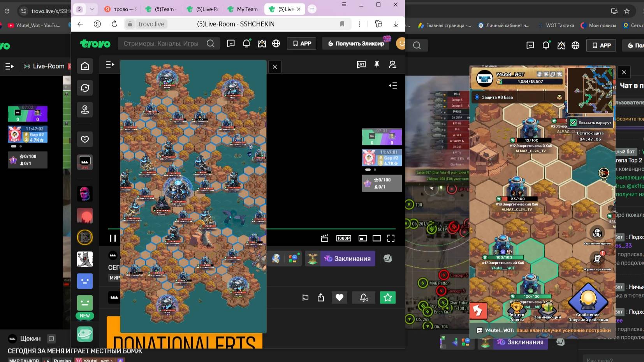Image resolution: width=644 pixels, height=362 pixels.
Task: Open the circular-arrows icon in the Trovo sidebar
Action: 85,88
